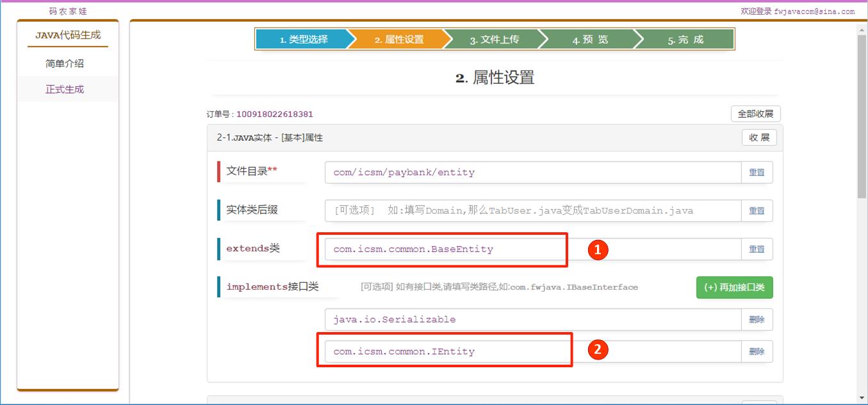The width and height of the screenshot is (868, 405).
Task: Collapse JAVA实体 基本属性 panel with 收展
Action: 759,138
